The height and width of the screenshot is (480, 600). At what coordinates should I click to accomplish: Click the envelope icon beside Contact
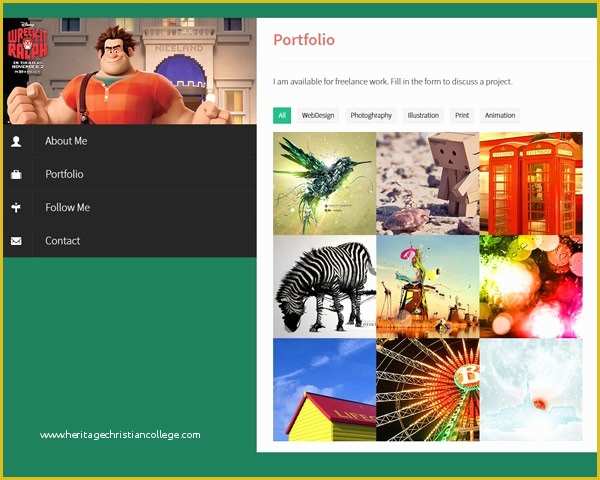[16, 241]
